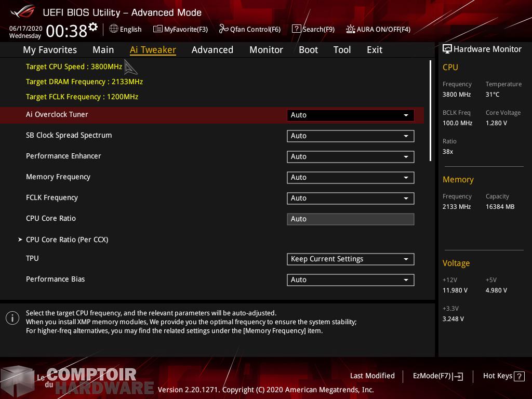The image size is (532, 399).
Task: Open the Monitor tab
Action: click(267, 50)
